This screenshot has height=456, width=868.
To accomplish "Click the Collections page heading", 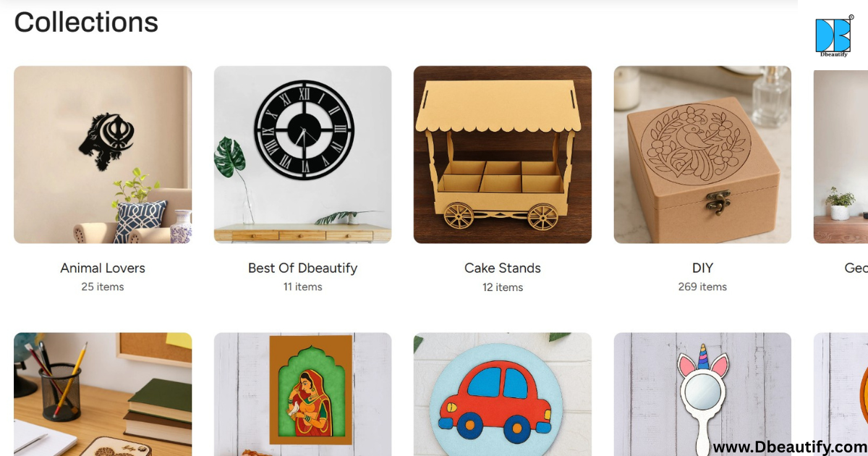I will point(86,22).
